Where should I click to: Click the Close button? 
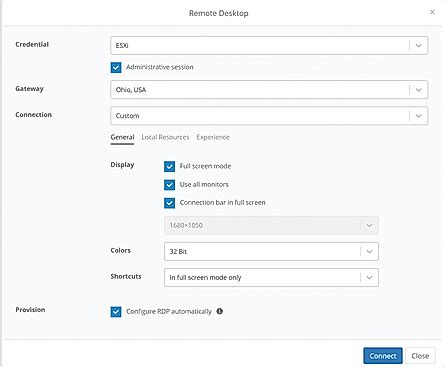coord(420,356)
